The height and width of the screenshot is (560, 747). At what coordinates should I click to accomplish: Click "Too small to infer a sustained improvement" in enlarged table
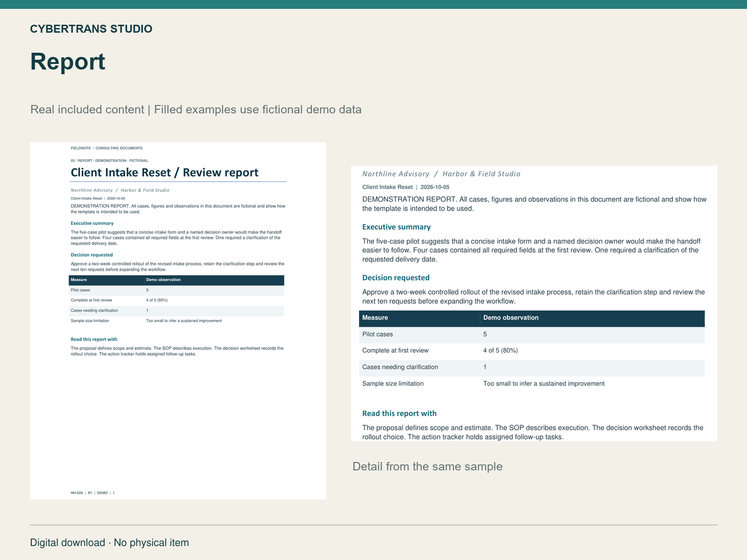tap(544, 384)
